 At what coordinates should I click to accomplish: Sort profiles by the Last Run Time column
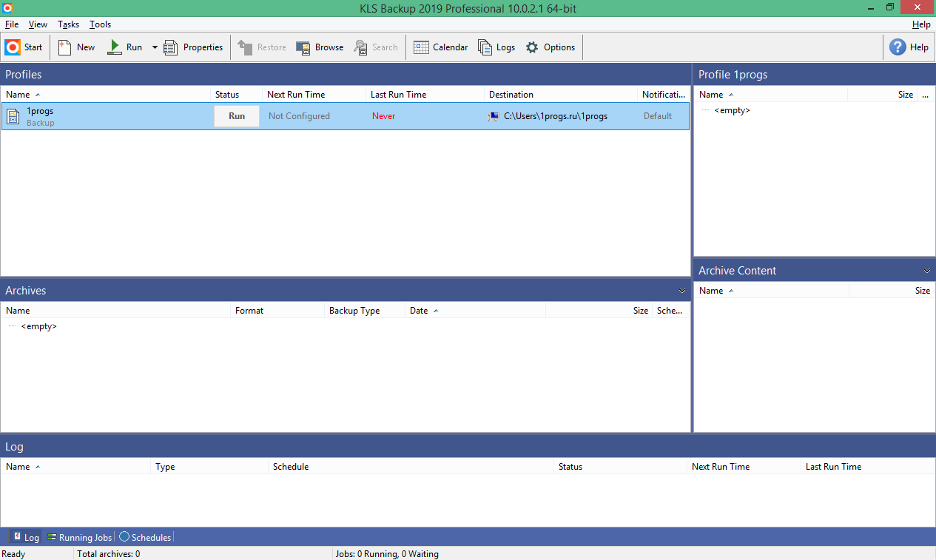click(x=398, y=95)
